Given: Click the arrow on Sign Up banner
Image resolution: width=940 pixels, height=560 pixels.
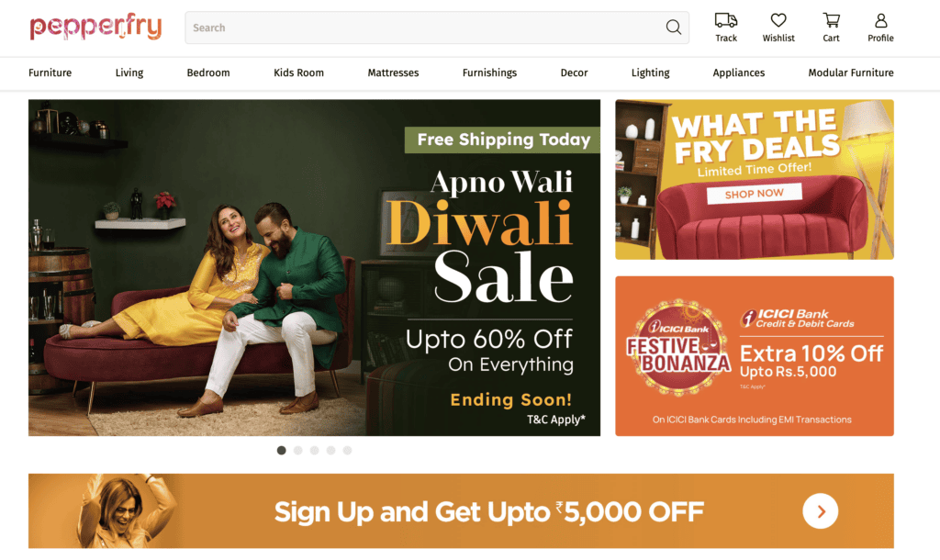Looking at the screenshot, I should (820, 510).
